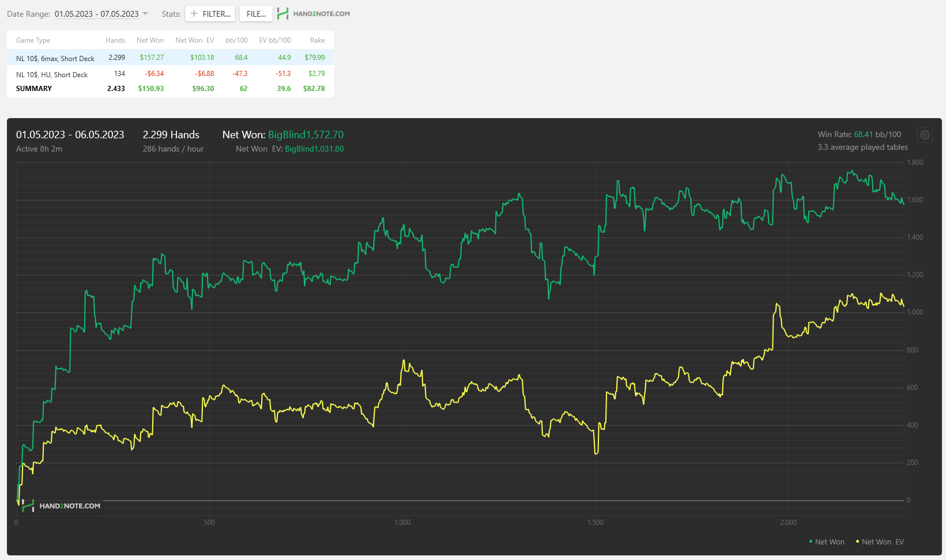Select the NL 10$, 6max, Short Deck row
The width and height of the screenshot is (946, 560).
pos(171,58)
